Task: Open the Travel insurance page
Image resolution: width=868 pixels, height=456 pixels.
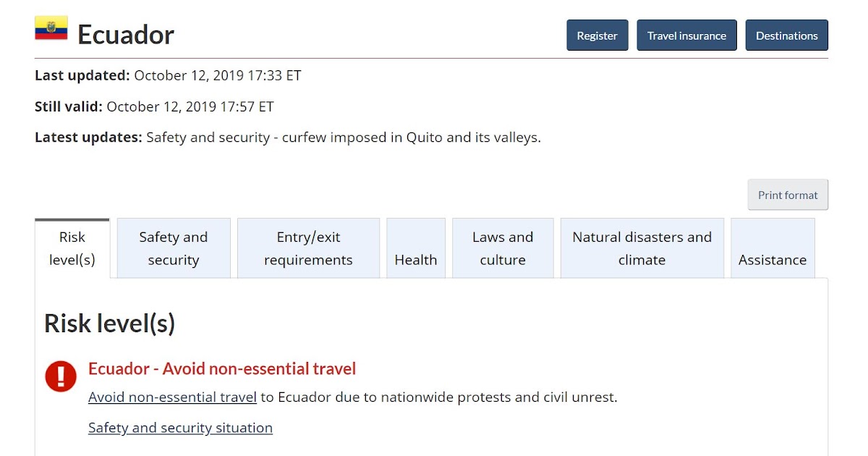Action: 686,35
